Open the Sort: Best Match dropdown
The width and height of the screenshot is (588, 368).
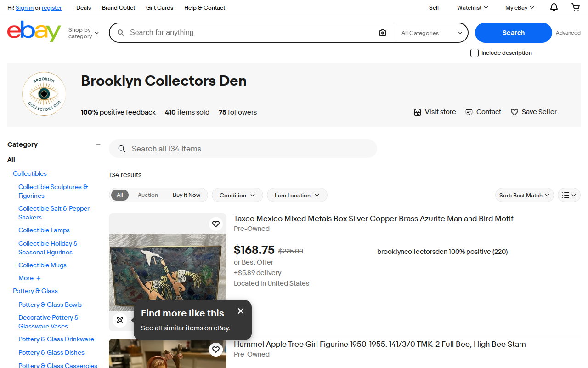525,195
